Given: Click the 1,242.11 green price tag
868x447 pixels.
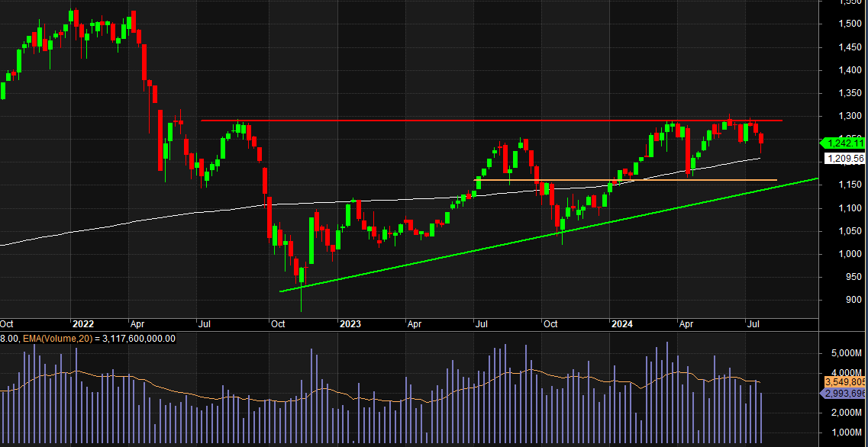Looking at the screenshot, I should click(x=843, y=143).
